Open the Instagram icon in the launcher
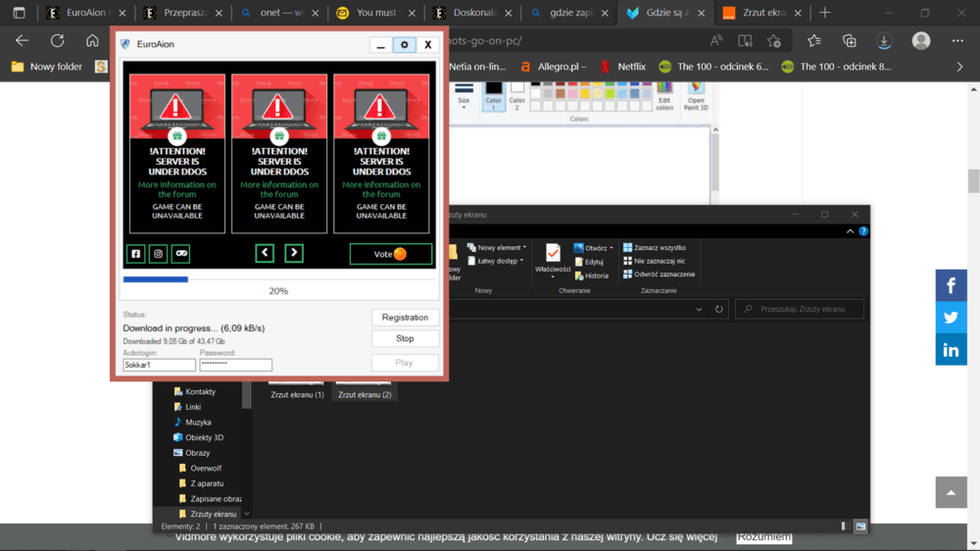 [158, 254]
